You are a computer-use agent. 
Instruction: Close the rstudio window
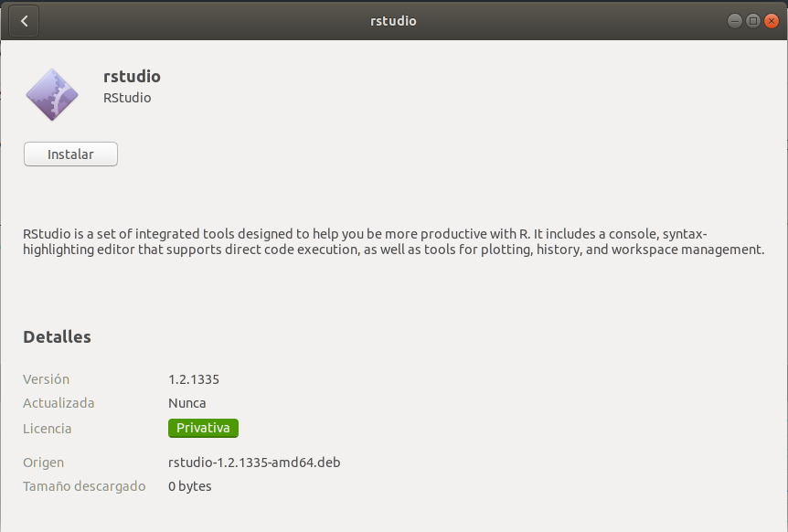771,21
